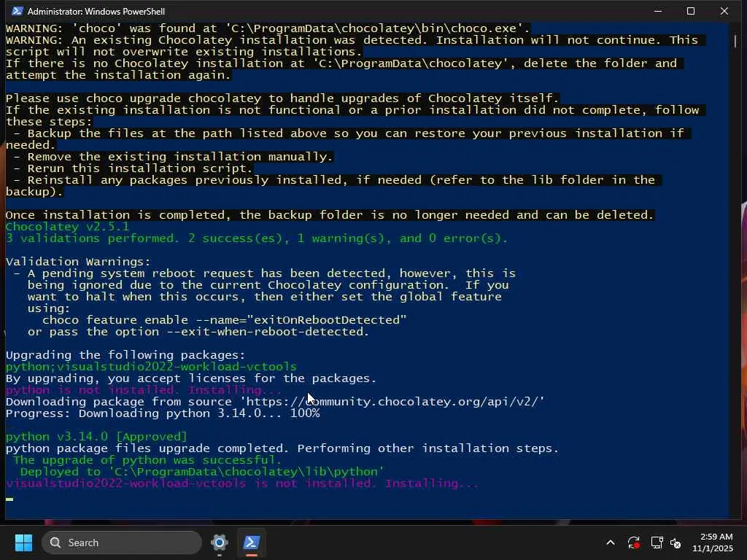Click 'Chocolatey v2.5.1' text line
Image resolution: width=747 pixels, height=560 pixels.
pyautogui.click(x=67, y=227)
